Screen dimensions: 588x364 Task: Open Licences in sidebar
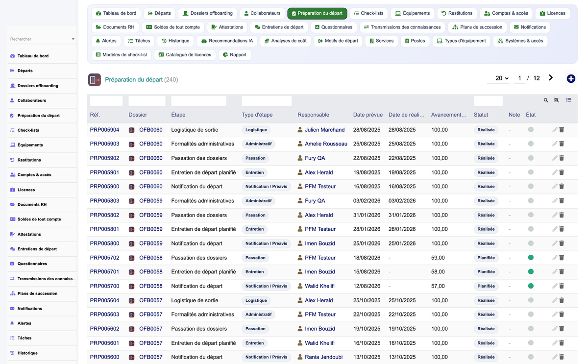point(26,190)
